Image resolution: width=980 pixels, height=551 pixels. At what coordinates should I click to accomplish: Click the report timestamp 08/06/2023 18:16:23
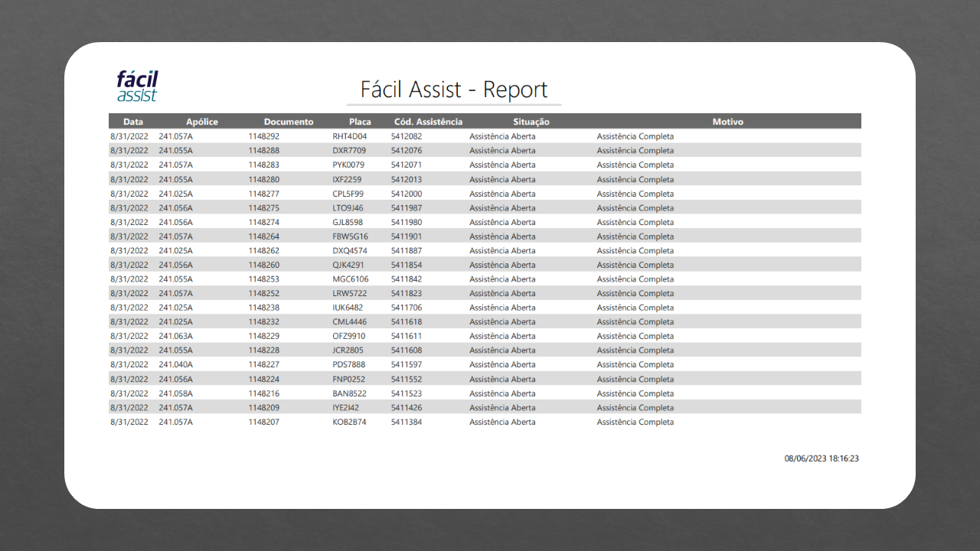[x=822, y=458]
